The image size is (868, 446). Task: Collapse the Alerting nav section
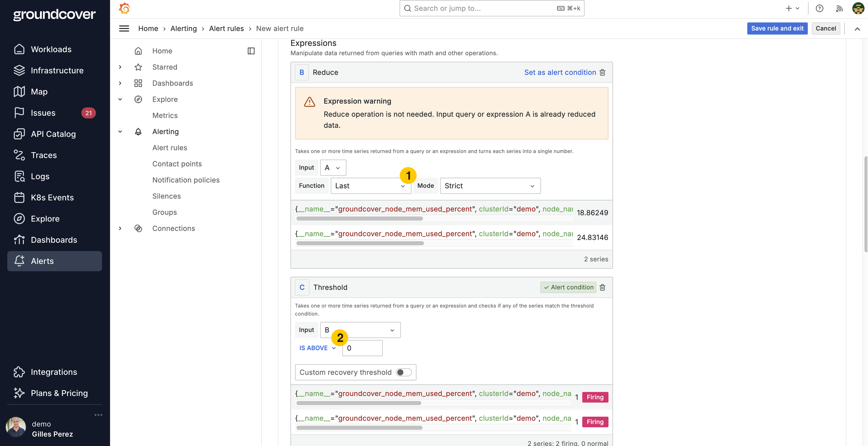click(x=120, y=132)
